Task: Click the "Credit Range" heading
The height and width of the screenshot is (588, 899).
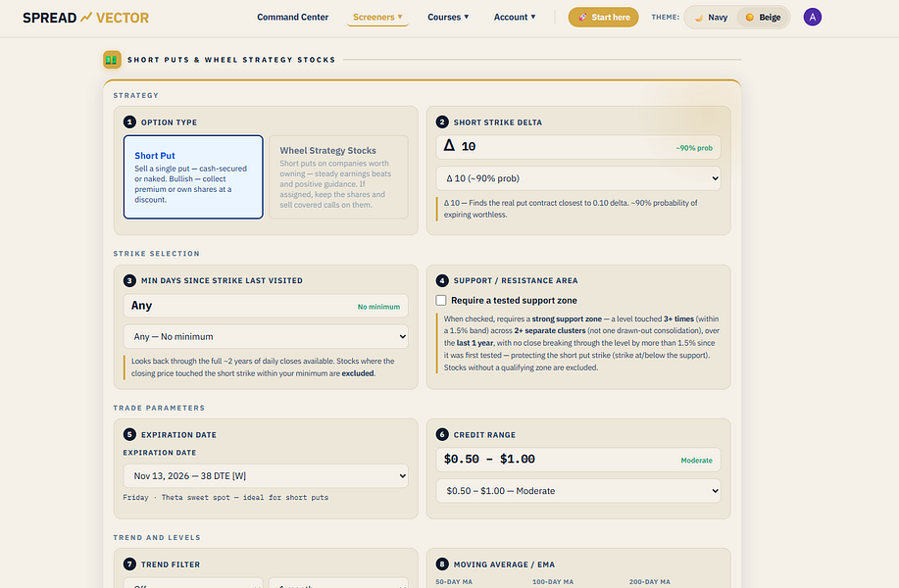Action: pyautogui.click(x=484, y=435)
